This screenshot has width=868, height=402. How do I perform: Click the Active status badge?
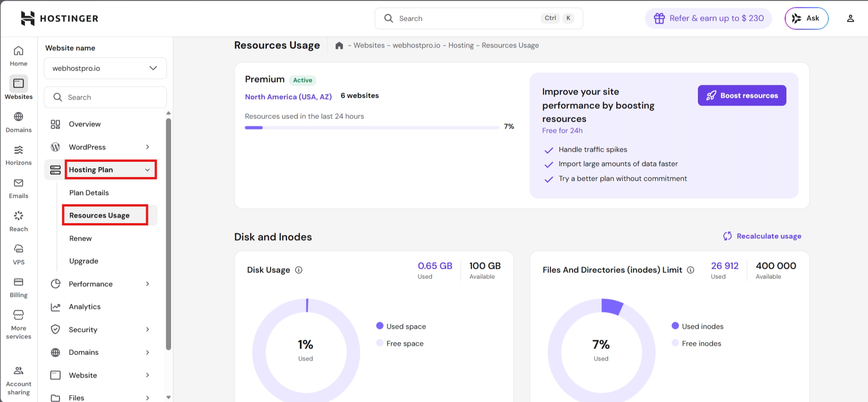click(x=302, y=80)
